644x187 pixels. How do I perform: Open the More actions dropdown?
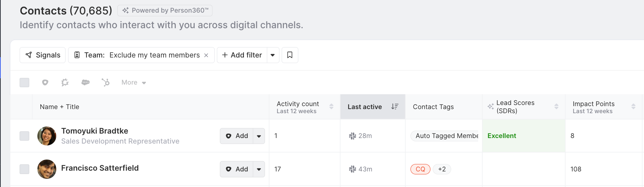click(x=134, y=82)
